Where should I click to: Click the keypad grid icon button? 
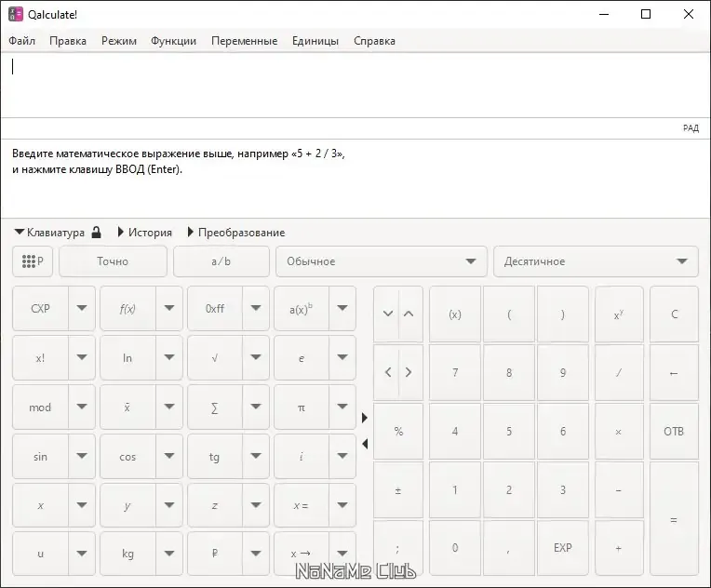[x=33, y=261]
